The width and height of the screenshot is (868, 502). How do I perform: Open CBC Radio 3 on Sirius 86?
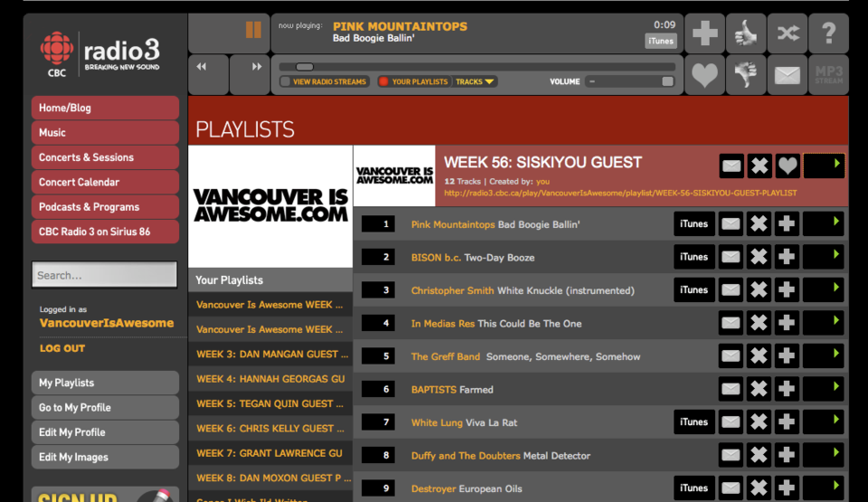pyautogui.click(x=105, y=232)
